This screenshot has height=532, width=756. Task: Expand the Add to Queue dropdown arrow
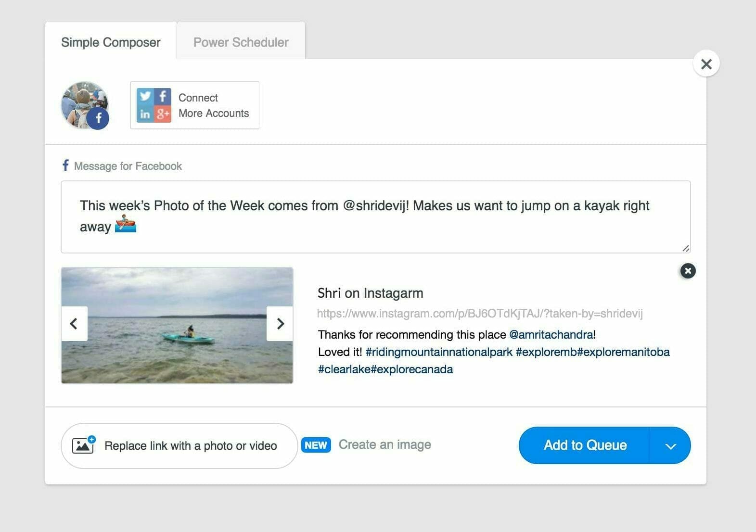[x=670, y=446]
